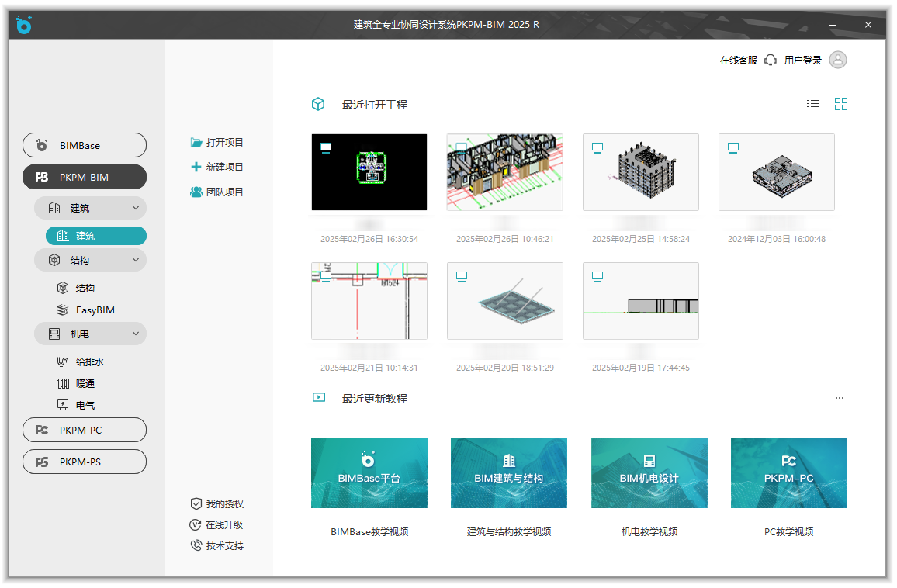Collapse the 建筑 section chevron
This screenshot has height=588, width=897.
coord(136,208)
